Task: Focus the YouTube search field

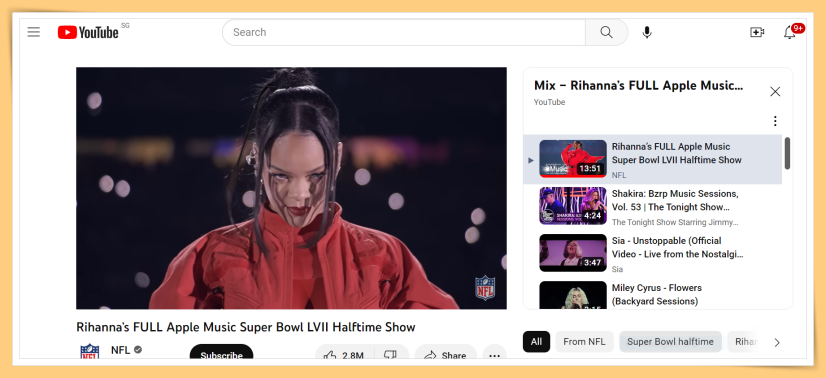Action: 404,32
